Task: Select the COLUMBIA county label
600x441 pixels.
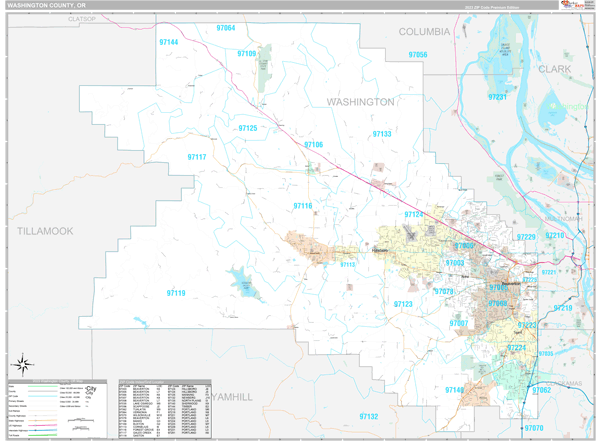Action: click(x=424, y=32)
